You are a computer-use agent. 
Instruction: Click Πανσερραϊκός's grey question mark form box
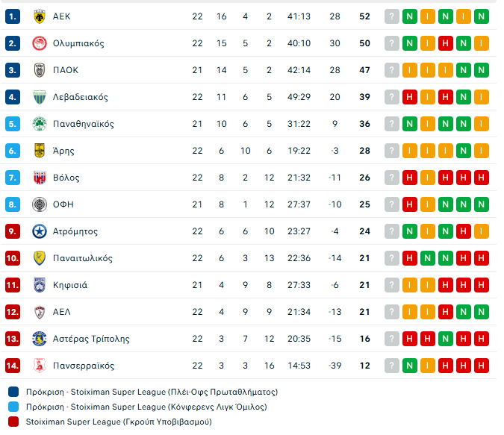[392, 366]
